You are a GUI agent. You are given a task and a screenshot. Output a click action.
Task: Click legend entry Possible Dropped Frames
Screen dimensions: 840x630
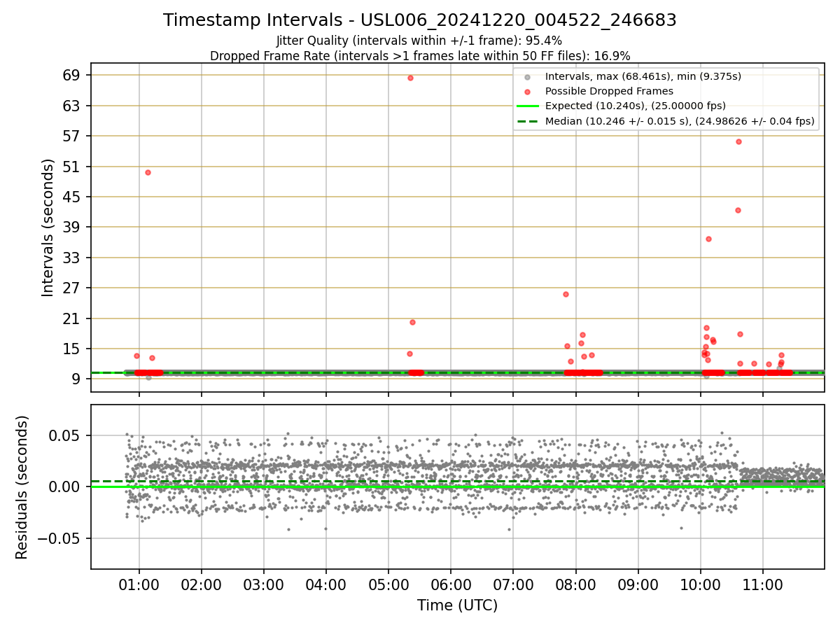click(609, 91)
